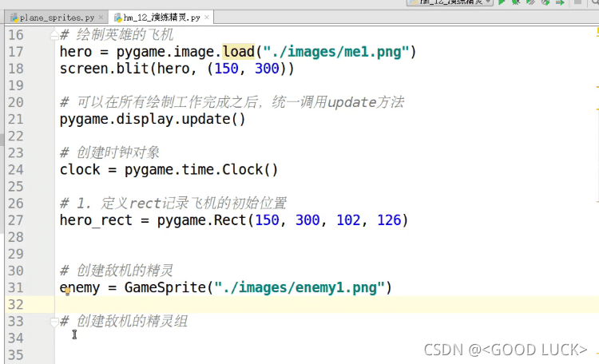Click the comment about rect记录飞机的初始位置
Image resolution: width=599 pixels, height=364 pixels.
173,204
